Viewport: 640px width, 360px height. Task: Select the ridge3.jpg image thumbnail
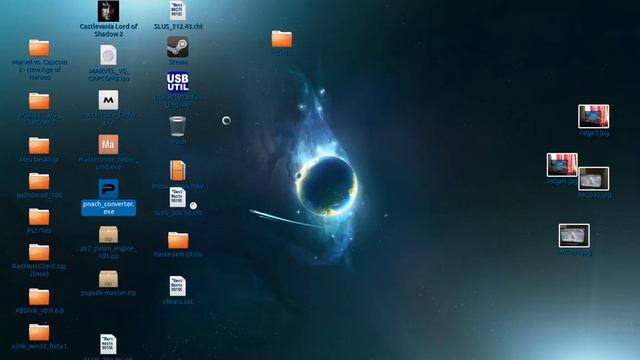593,116
